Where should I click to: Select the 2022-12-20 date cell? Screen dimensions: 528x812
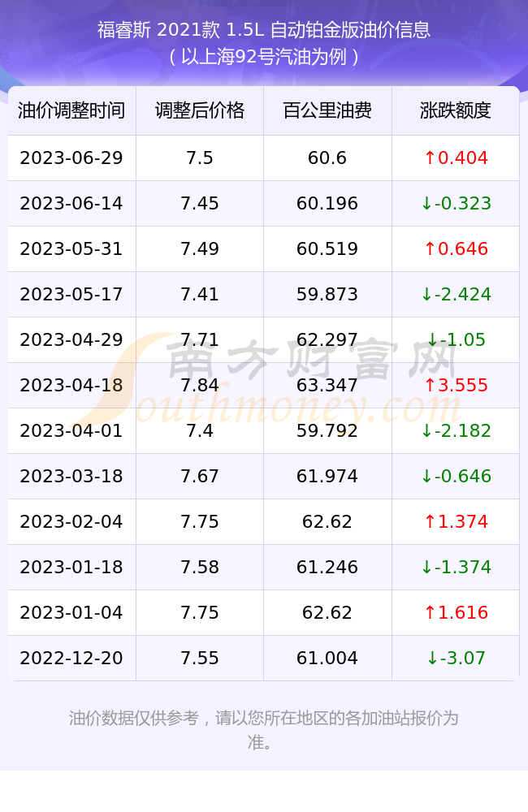(71, 659)
